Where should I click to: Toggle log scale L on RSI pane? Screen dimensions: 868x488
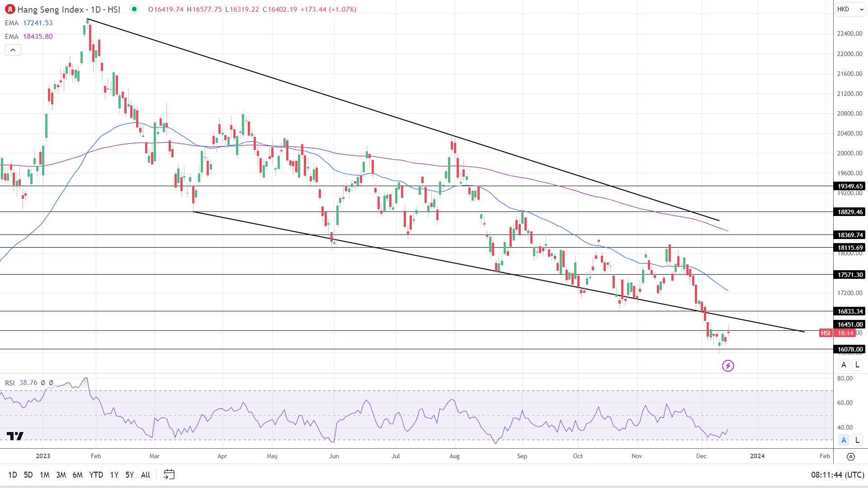(x=857, y=440)
